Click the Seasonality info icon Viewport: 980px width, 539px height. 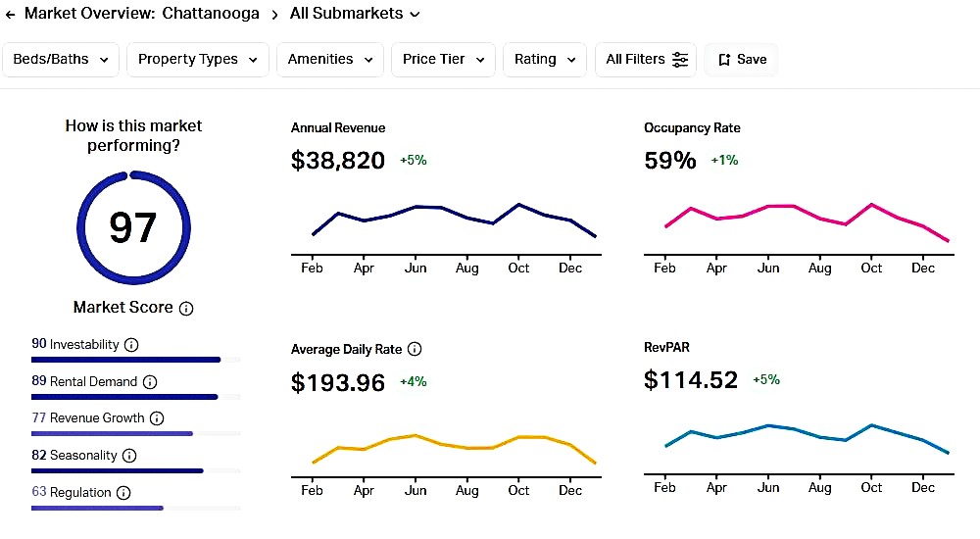[129, 456]
